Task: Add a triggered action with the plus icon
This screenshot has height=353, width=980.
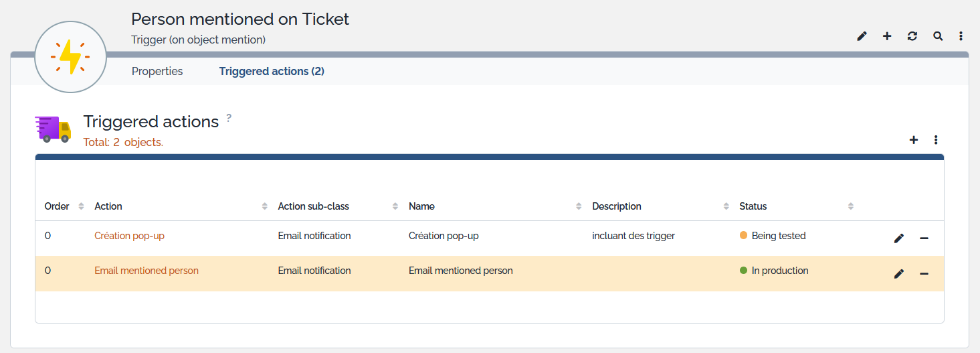Action: tap(914, 140)
